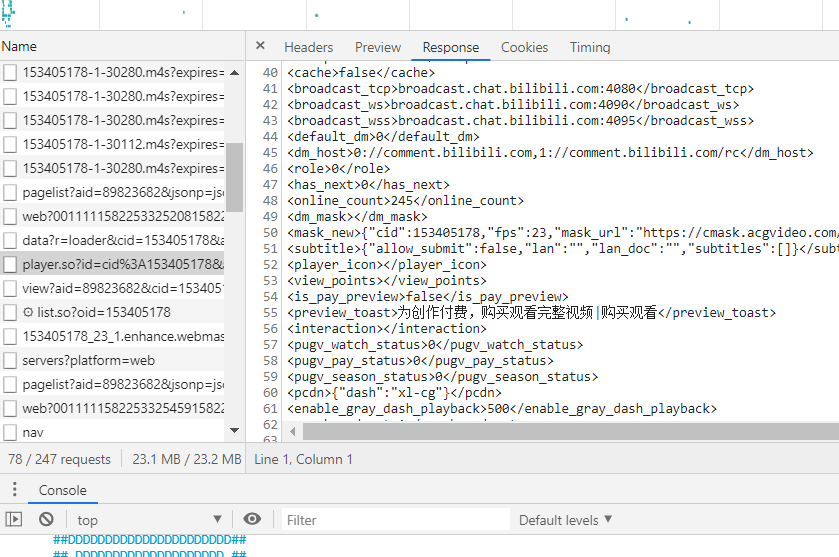The width and height of the screenshot is (839, 557).
Task: Open the Console drawer tab
Action: point(63,490)
